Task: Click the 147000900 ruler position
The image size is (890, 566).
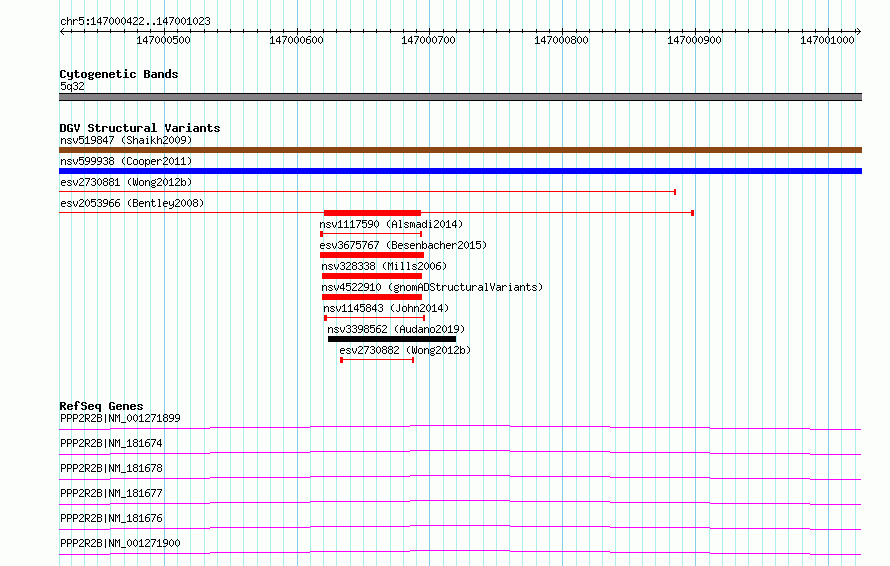Action: click(694, 40)
